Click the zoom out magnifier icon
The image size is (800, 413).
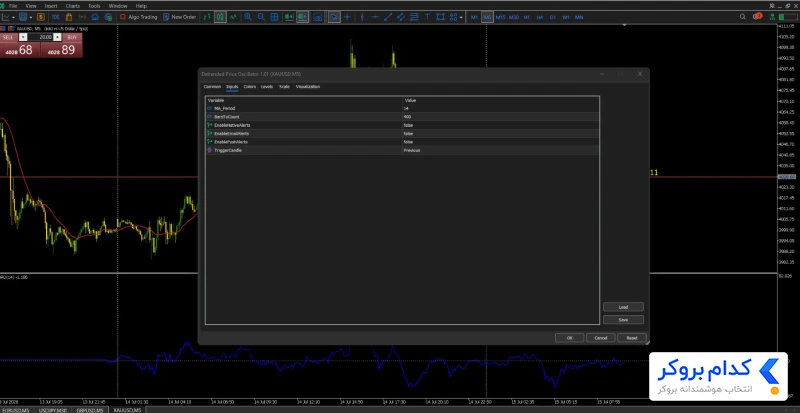coord(261,17)
